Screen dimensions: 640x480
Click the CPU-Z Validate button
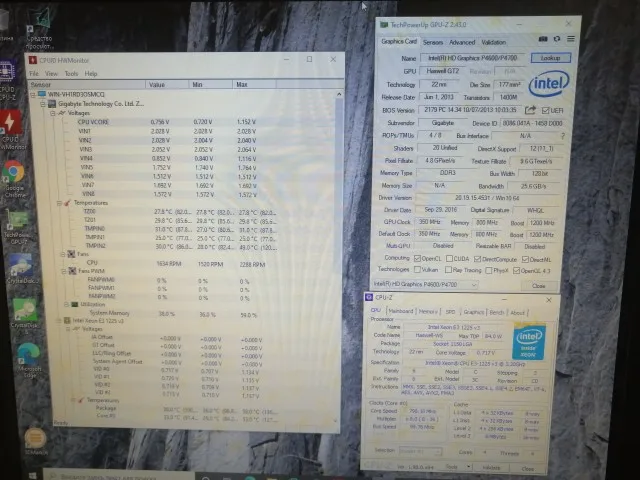[491, 468]
